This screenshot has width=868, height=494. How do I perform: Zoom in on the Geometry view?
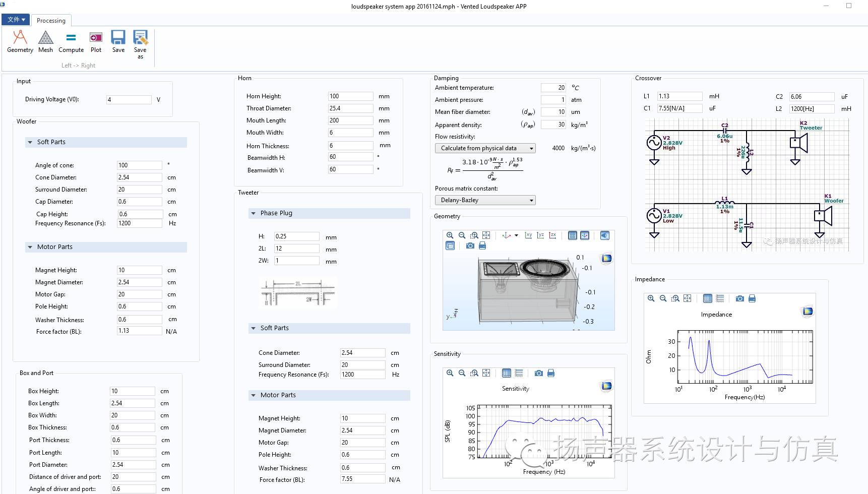click(x=450, y=235)
